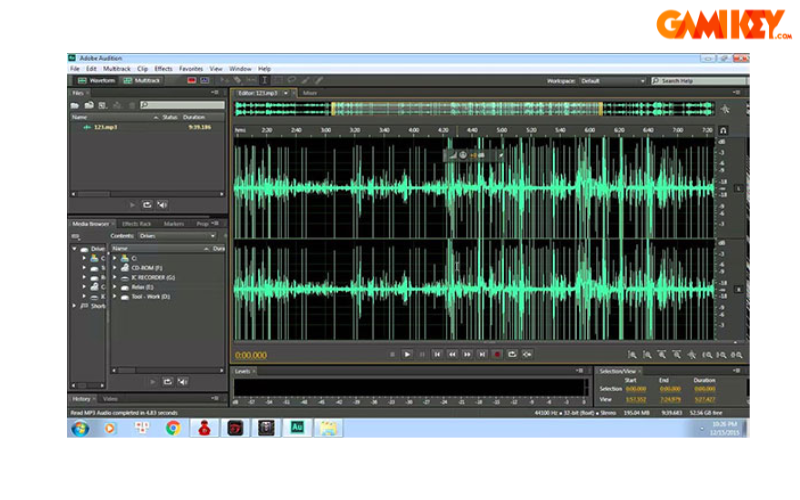800x500 pixels.
Task: Open the Multitrack menu
Action: pyautogui.click(x=117, y=68)
